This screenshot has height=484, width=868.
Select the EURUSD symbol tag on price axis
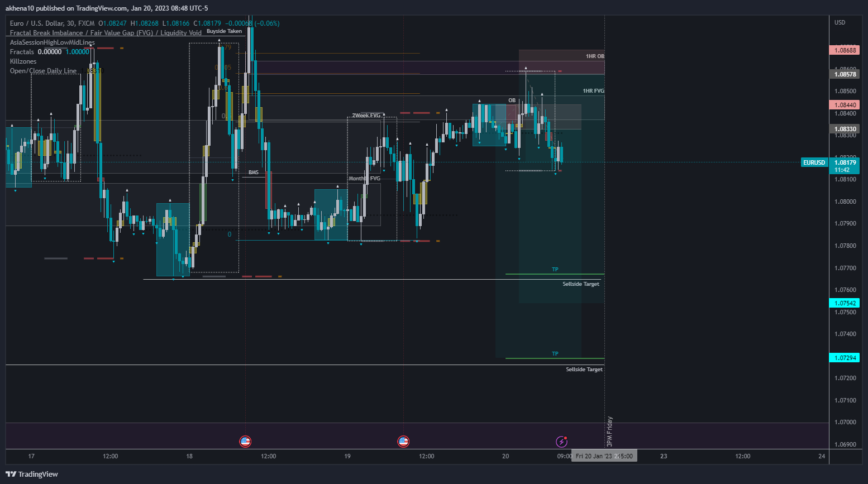[x=814, y=162]
